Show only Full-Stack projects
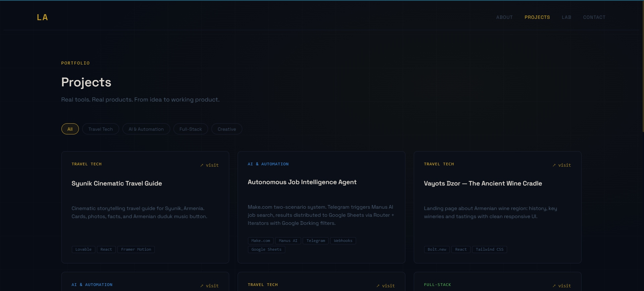This screenshot has width=644, height=291. (x=191, y=129)
